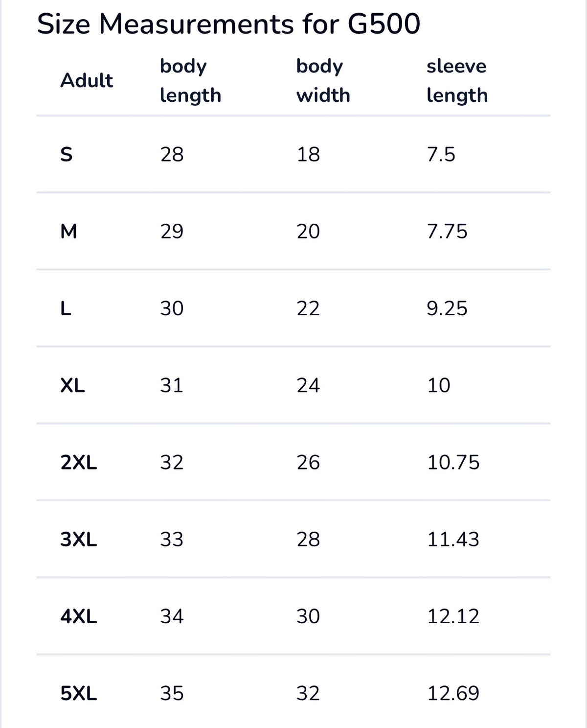Screen dimensions: 587x728
Task: Select the M size row label
Action: (68, 231)
